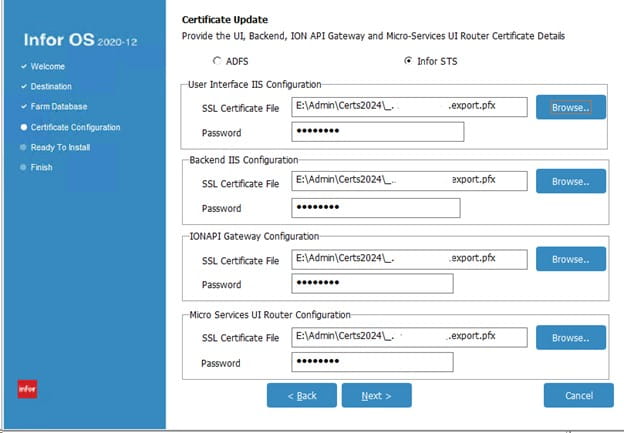
Task: Click the User Interface IIS SSL Certificate File field
Action: click(x=410, y=107)
